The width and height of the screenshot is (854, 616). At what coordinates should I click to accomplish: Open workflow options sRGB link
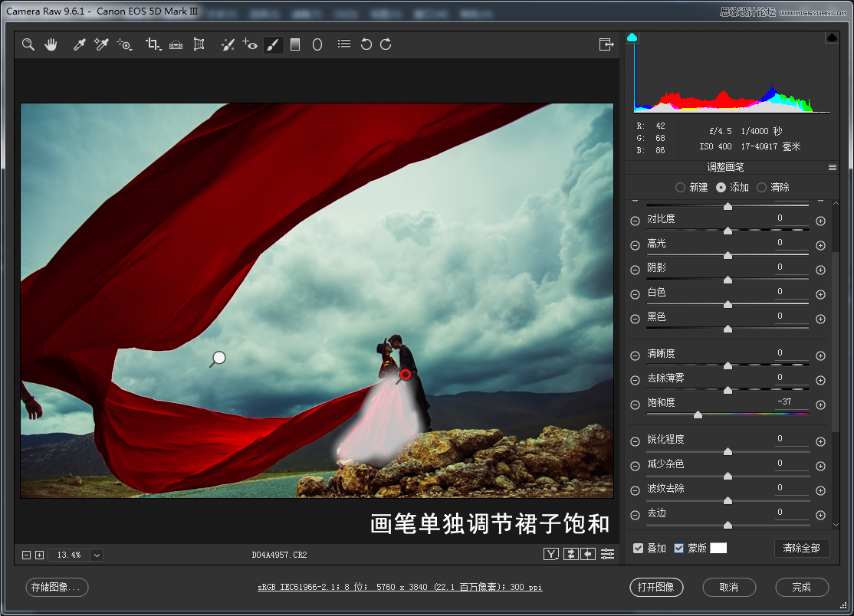[399, 587]
